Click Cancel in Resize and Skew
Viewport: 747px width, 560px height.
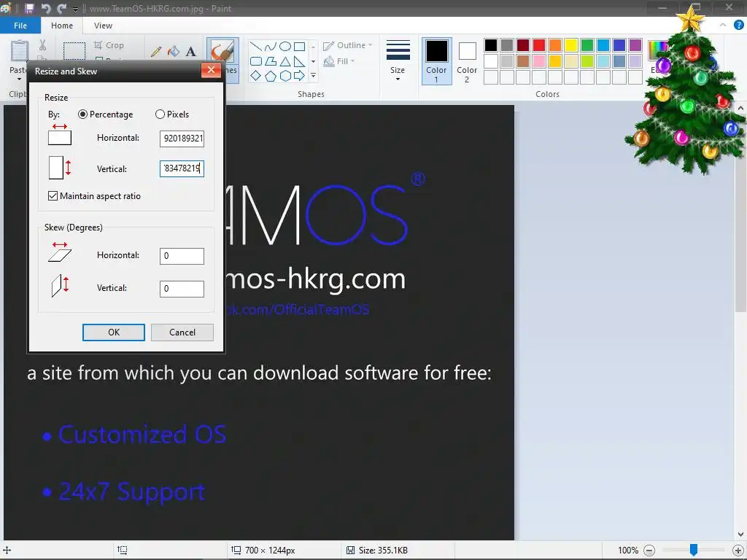click(182, 332)
